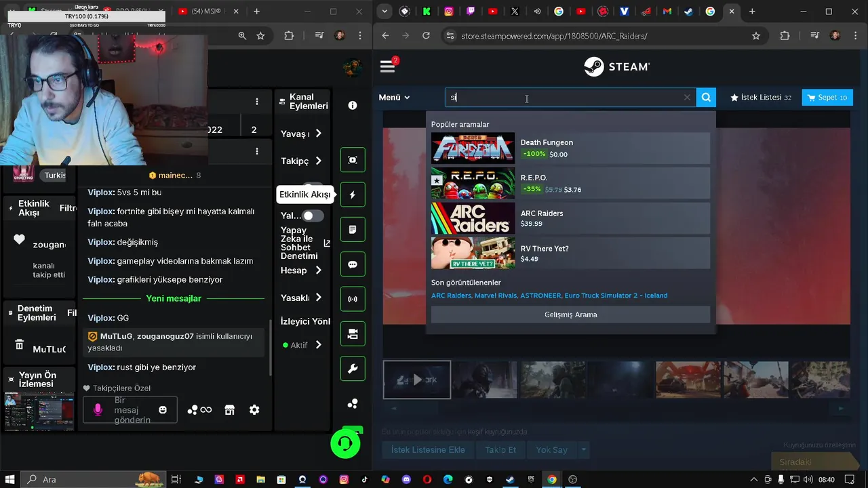
Task: Click Gelişmiş Arama advanced search button
Action: pos(570,314)
